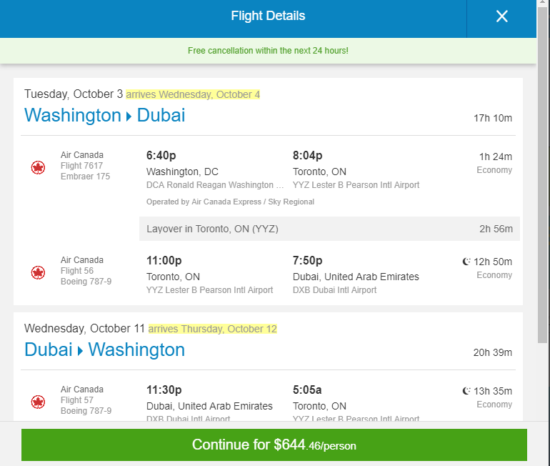550x466 pixels.
Task: Open the Dubai to Washington route heading
Action: [105, 350]
